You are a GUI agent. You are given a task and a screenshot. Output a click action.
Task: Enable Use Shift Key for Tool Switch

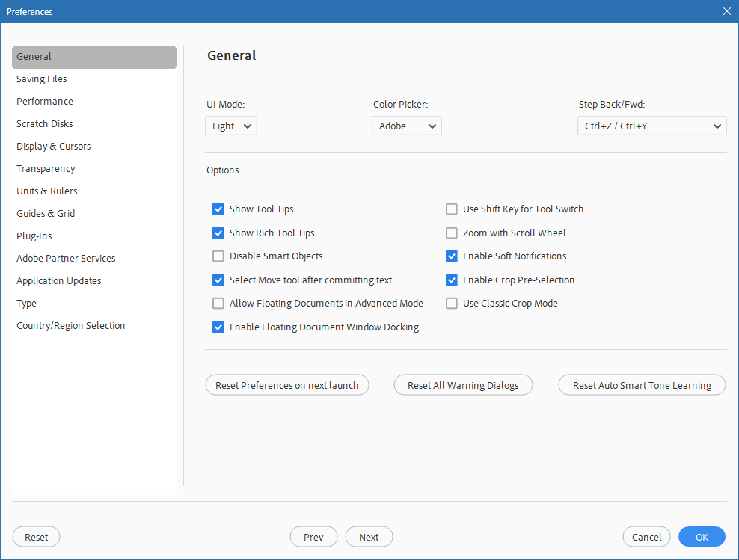[452, 209]
